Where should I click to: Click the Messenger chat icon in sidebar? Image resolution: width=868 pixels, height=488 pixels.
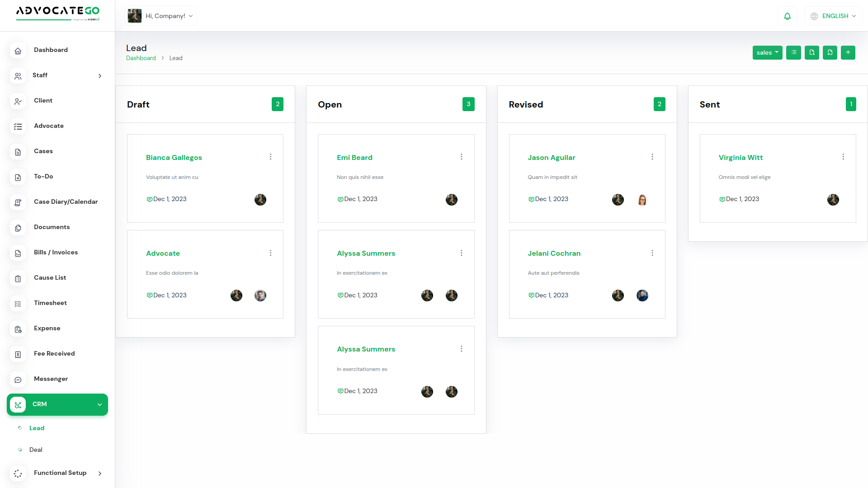click(18, 380)
